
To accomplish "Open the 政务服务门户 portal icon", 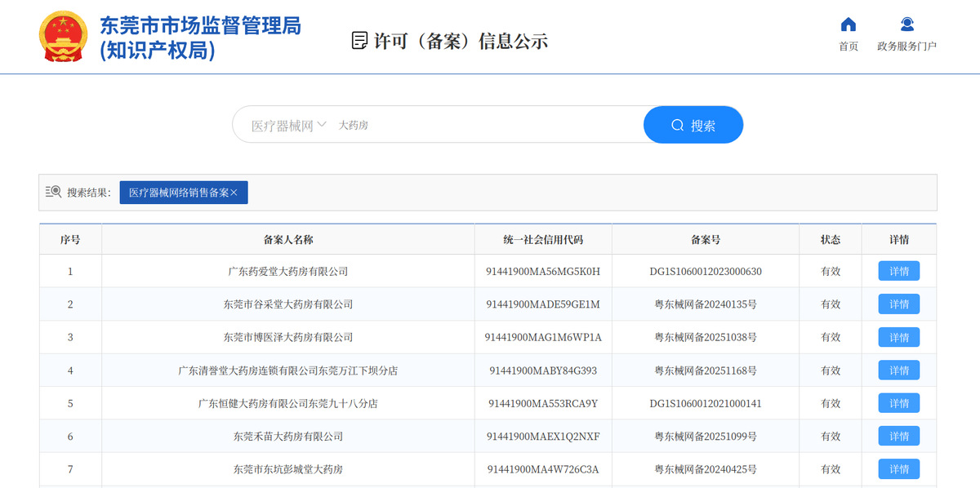I will click(906, 25).
